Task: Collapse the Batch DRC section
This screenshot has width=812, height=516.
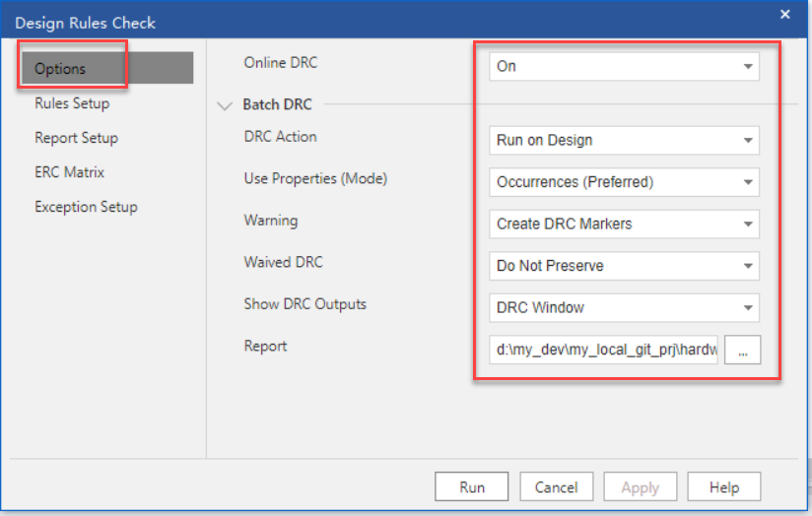Action: (x=225, y=104)
